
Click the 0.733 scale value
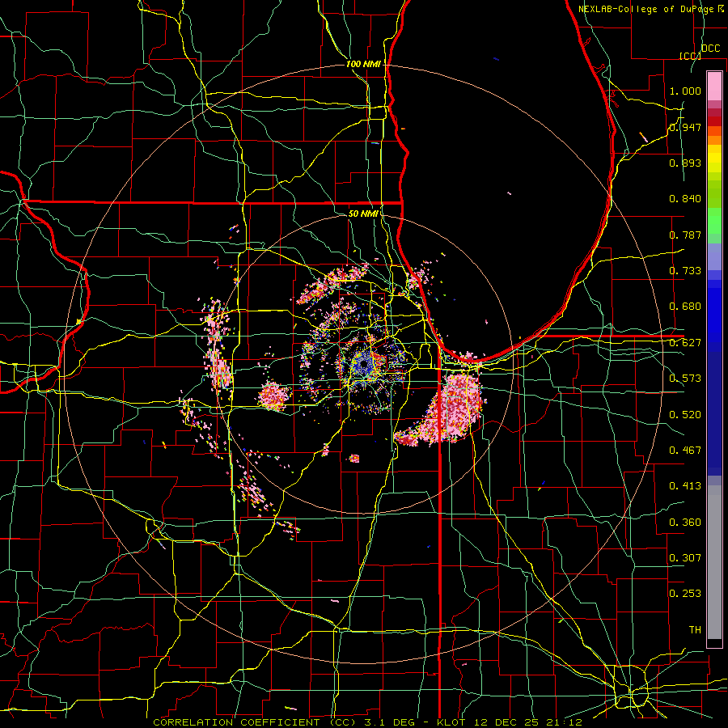click(685, 271)
